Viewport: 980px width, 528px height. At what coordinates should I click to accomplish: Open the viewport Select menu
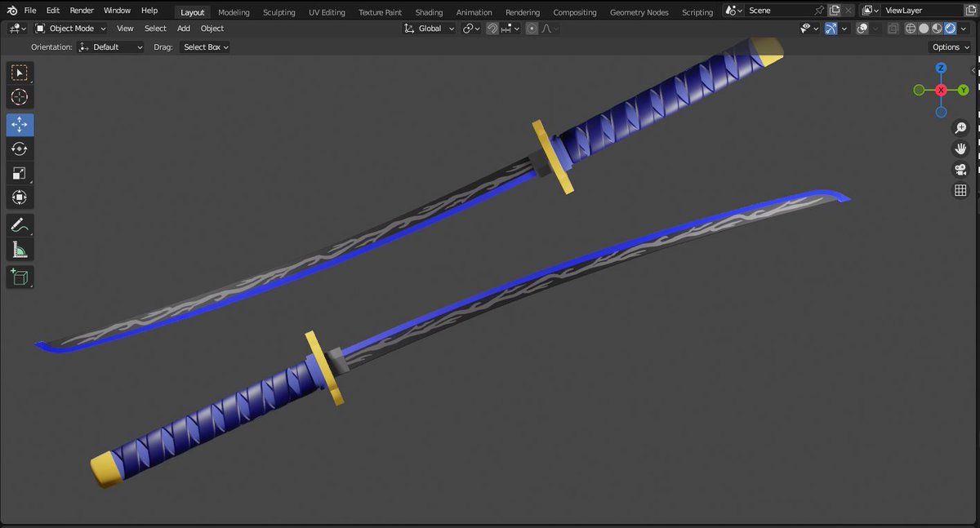155,29
